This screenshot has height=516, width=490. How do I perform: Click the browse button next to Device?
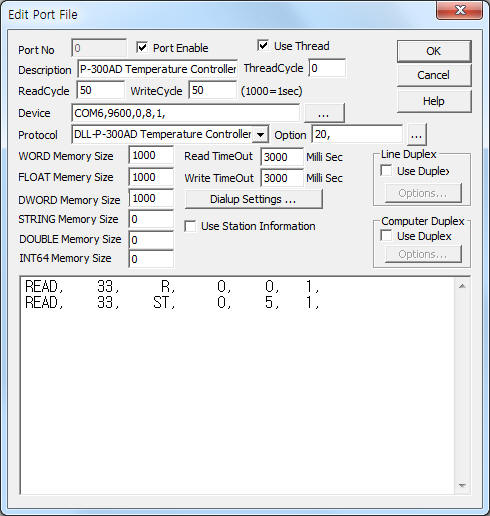point(324,113)
